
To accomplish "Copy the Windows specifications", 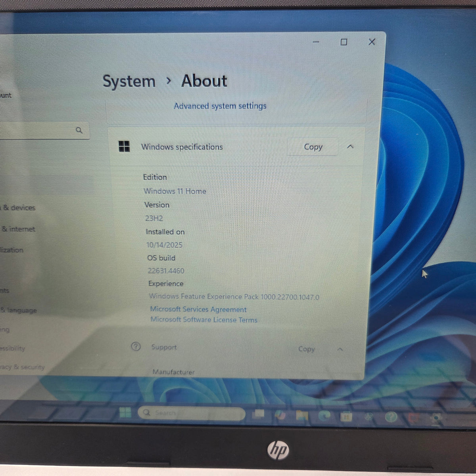I will (x=313, y=147).
